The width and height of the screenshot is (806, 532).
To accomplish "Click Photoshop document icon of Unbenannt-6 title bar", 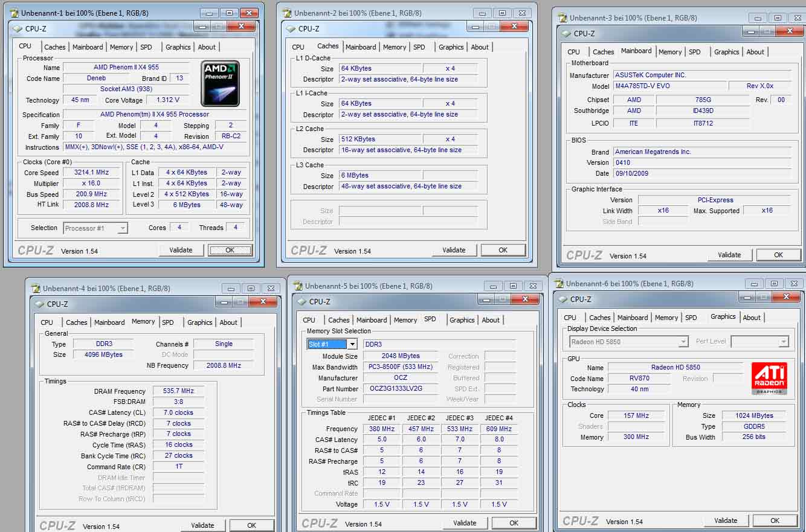I will [x=559, y=283].
